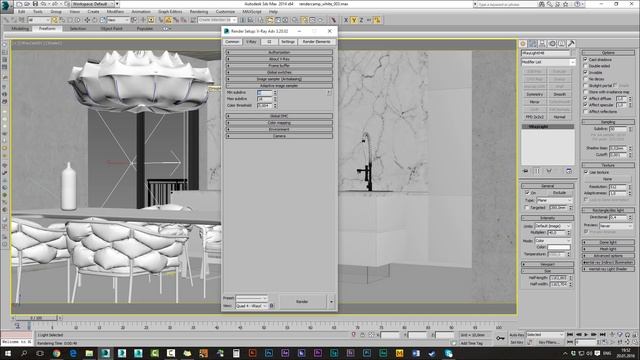The image size is (640, 360).
Task: Open the Preview dropdown in Rectangle light
Action: (x=616, y=226)
